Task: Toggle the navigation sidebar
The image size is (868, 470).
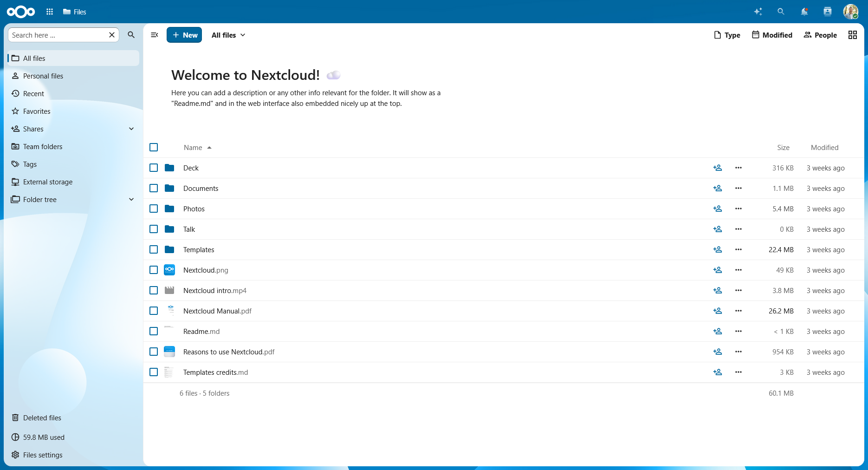Action: [x=155, y=35]
